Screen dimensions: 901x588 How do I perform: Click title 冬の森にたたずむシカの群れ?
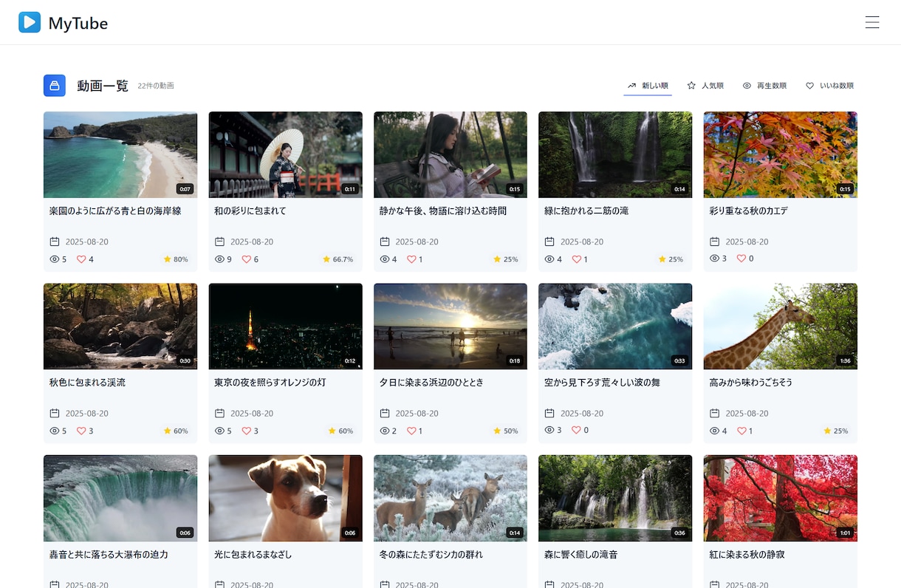[431, 554]
